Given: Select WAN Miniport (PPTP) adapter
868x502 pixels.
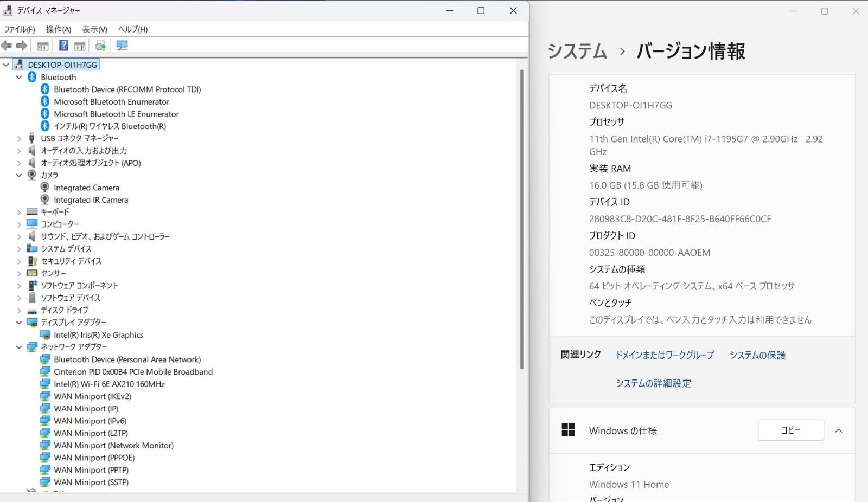Looking at the screenshot, I should pyautogui.click(x=91, y=470).
